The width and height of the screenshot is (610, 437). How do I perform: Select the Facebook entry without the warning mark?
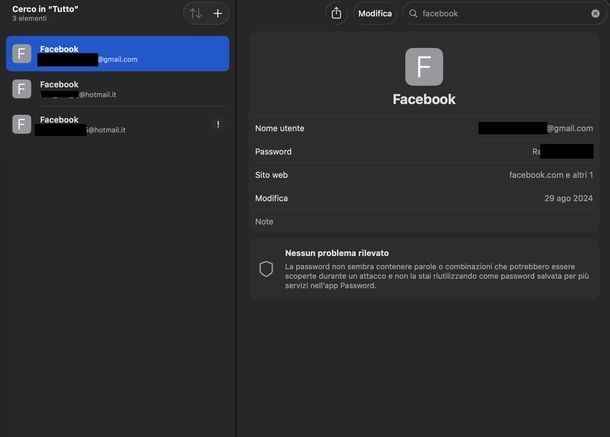(x=117, y=89)
